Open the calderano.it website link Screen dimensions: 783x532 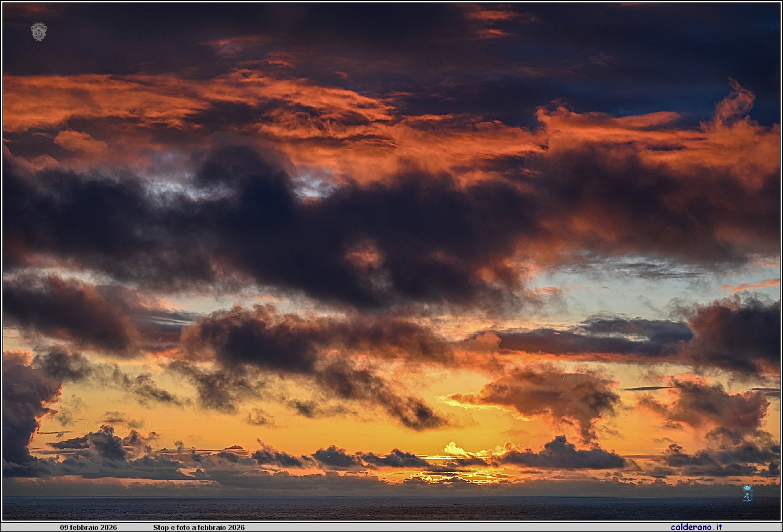coord(696,527)
